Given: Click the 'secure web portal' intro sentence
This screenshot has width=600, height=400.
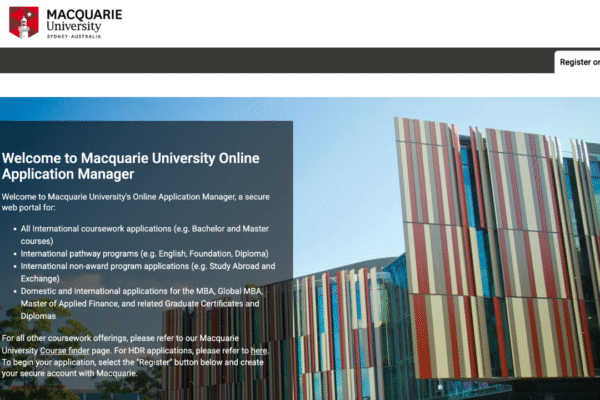Looking at the screenshot, I should point(140,201).
